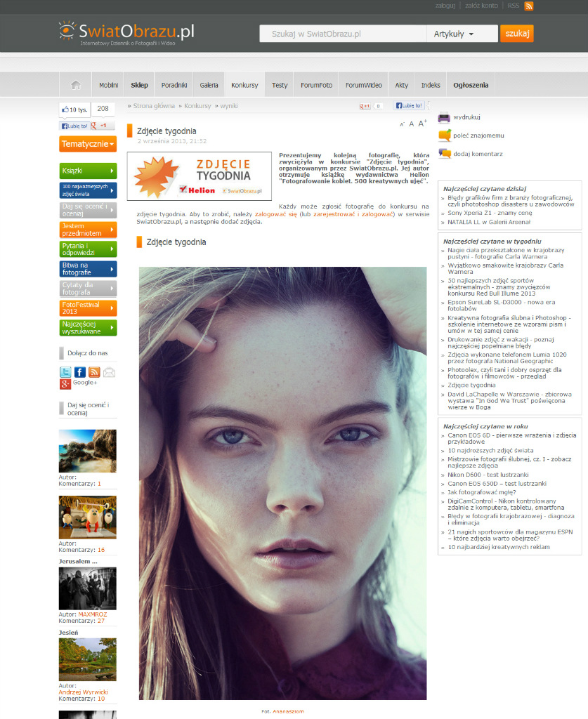Click the poleć znajomemu share icon
588x719 pixels.
(445, 136)
